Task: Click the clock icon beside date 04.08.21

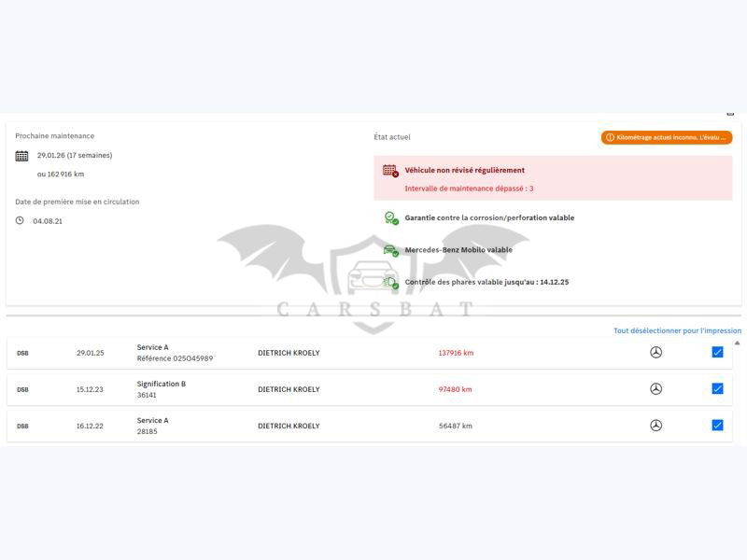Action: (20, 221)
